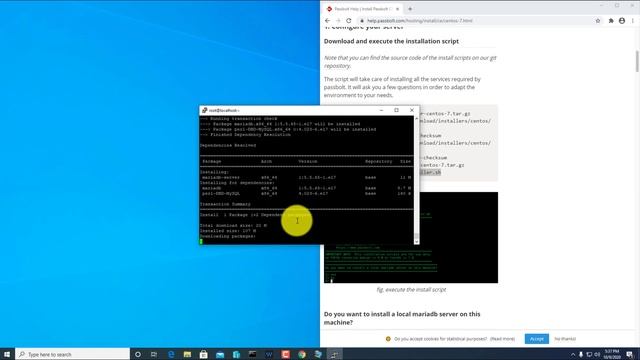The image size is (640, 360).
Task: Open the Chrome profile avatar menu
Action: tap(622, 21)
